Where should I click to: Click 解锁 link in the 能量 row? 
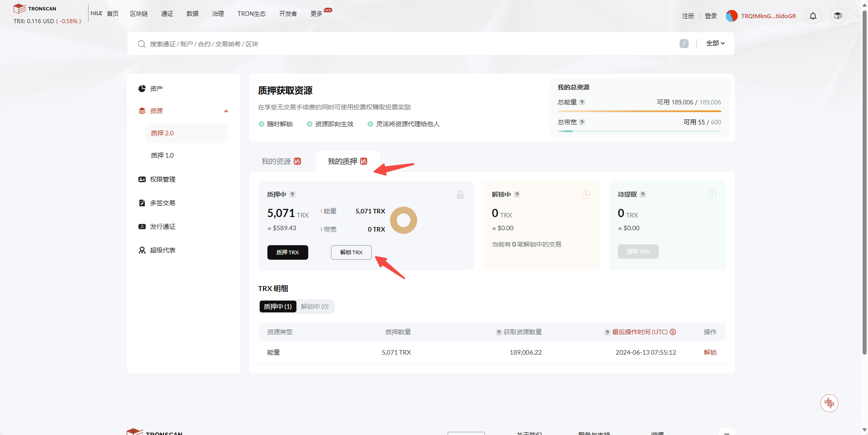click(x=710, y=352)
